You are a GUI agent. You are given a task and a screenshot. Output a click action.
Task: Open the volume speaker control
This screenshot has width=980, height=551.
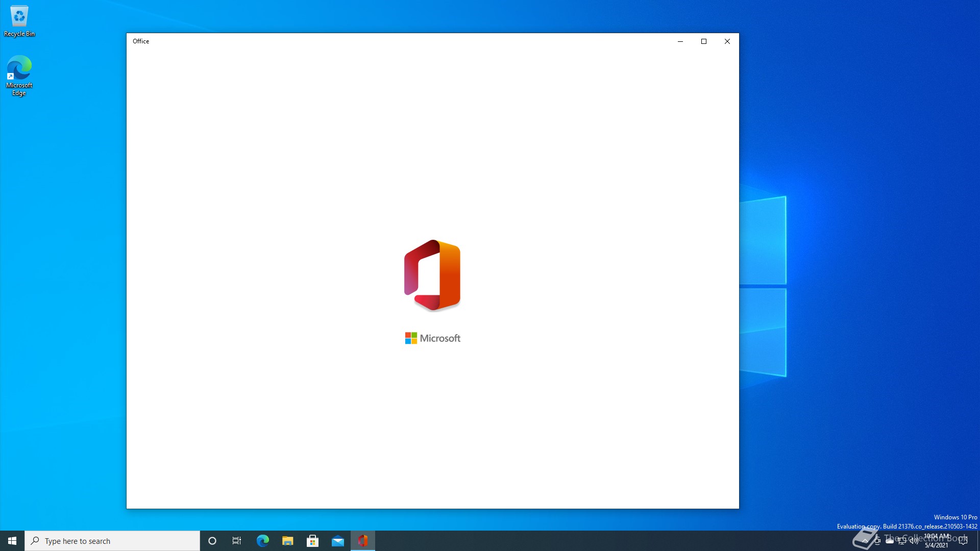click(914, 541)
